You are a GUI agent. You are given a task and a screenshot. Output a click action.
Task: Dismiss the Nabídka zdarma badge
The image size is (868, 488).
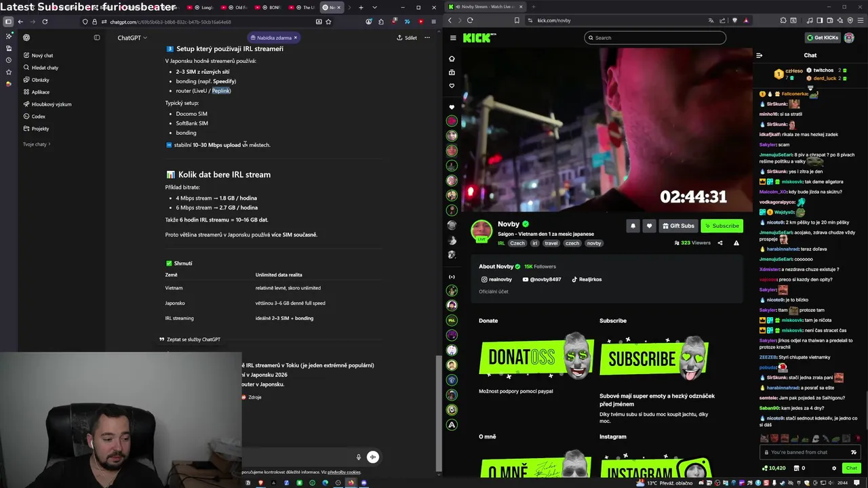[296, 38]
